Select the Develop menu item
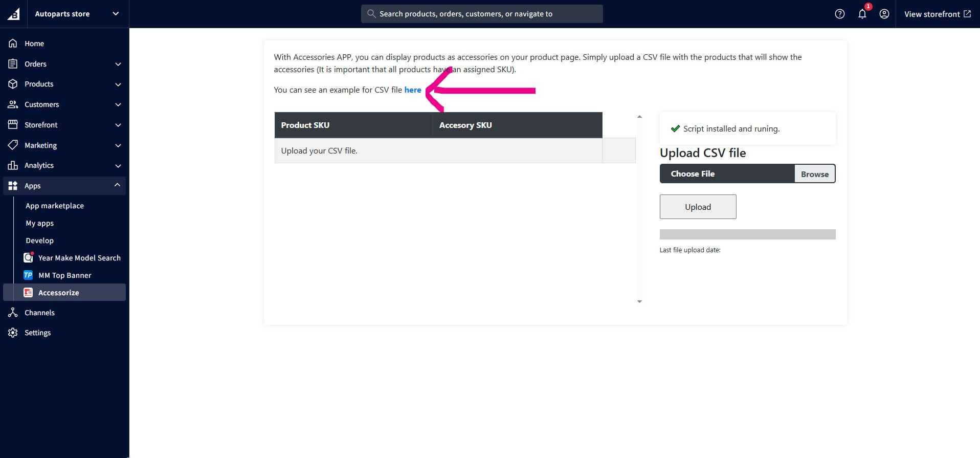980x458 pixels. pyautogui.click(x=40, y=241)
